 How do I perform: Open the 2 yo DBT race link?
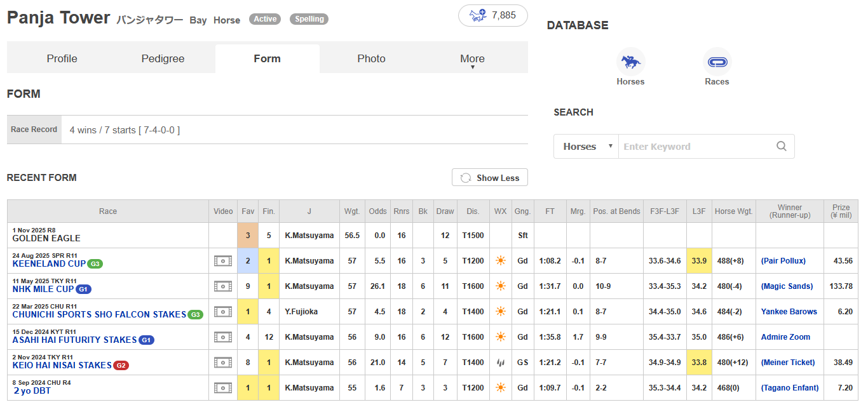32,390
